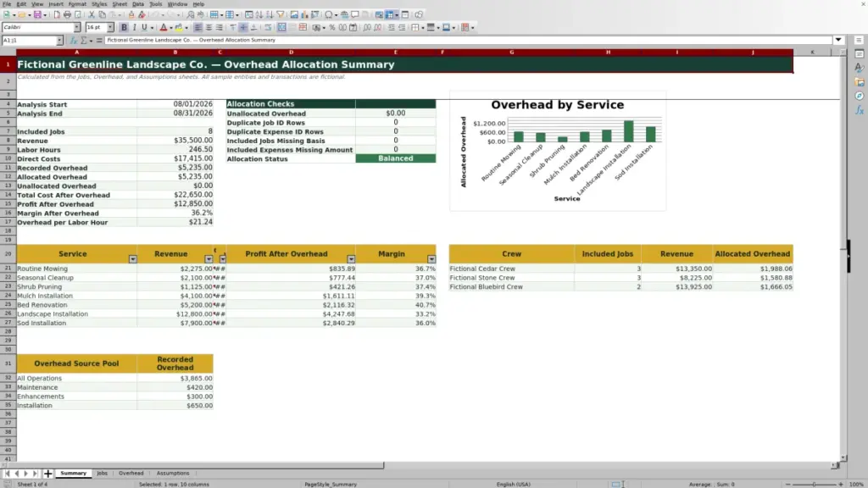868x488 pixels.
Task: Open the Font Size dropdown arrow
Action: (110, 27)
